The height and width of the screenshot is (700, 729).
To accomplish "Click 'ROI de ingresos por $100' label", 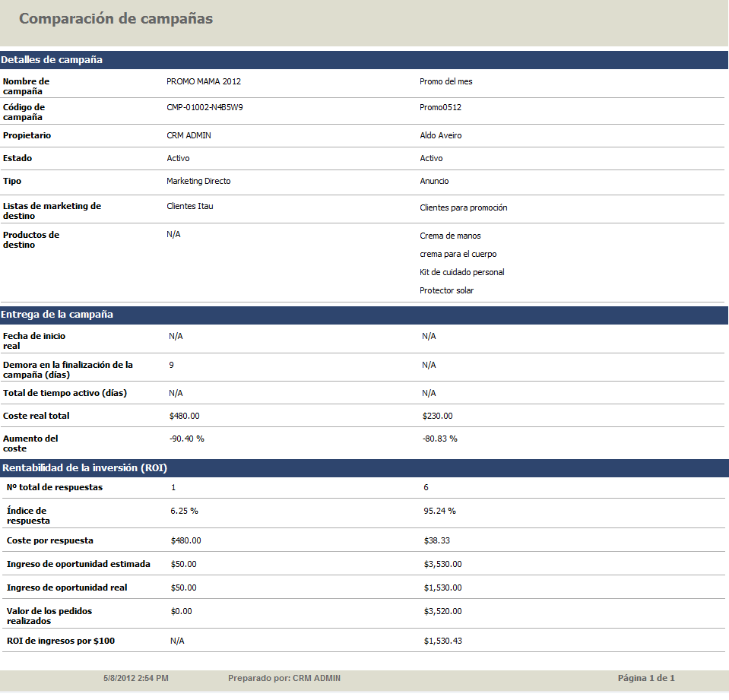I will point(61,641).
